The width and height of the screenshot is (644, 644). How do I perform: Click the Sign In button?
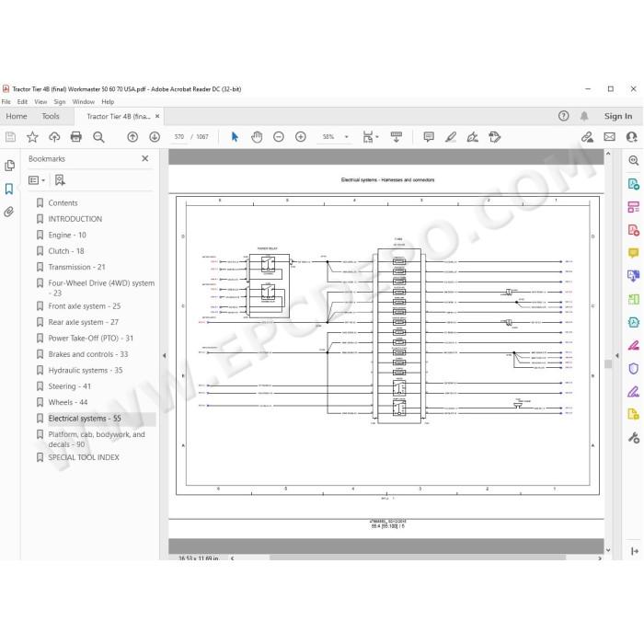pos(617,116)
